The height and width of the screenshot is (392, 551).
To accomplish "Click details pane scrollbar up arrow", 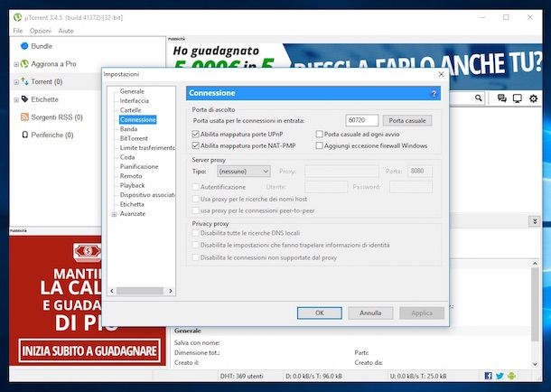I will (x=535, y=264).
